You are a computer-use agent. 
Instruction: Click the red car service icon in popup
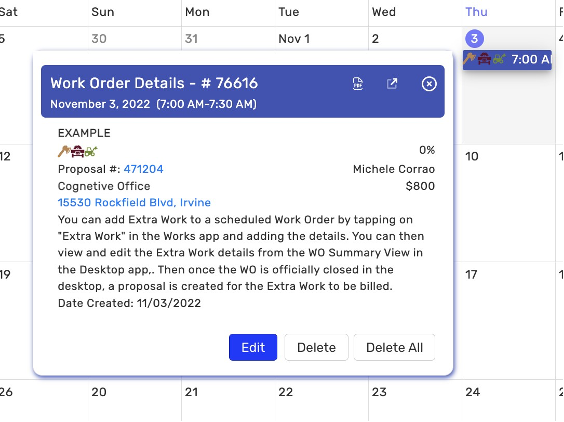pos(78,151)
